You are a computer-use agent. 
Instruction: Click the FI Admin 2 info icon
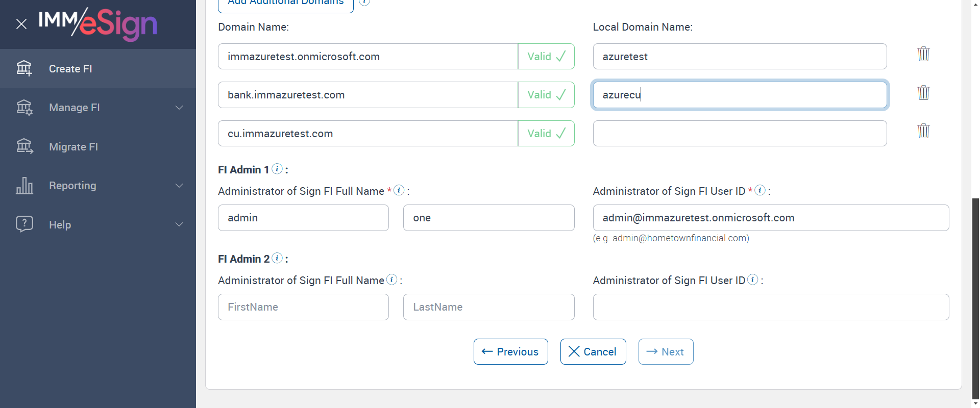click(x=277, y=258)
